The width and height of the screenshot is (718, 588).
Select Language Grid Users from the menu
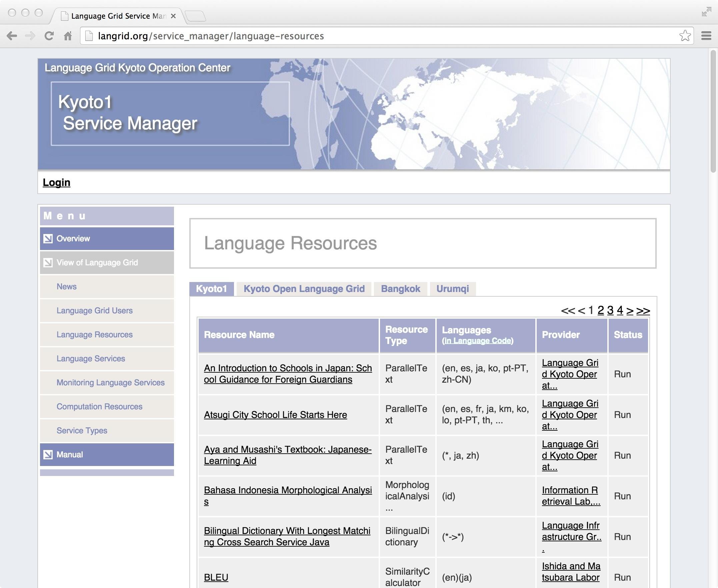94,310
